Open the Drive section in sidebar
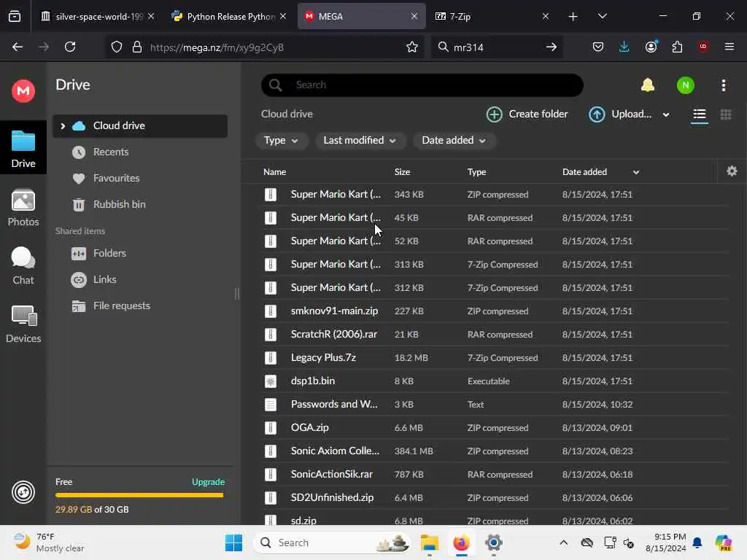 [23, 149]
